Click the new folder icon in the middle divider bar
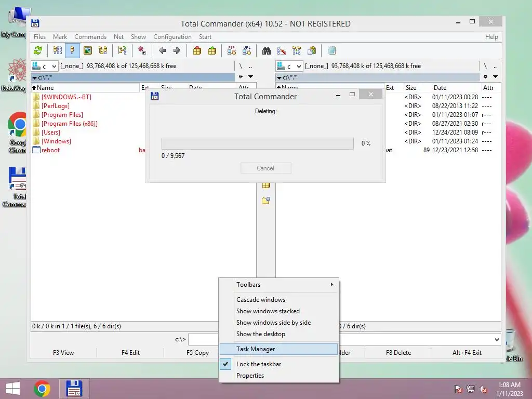The width and height of the screenshot is (532, 399). (266, 201)
